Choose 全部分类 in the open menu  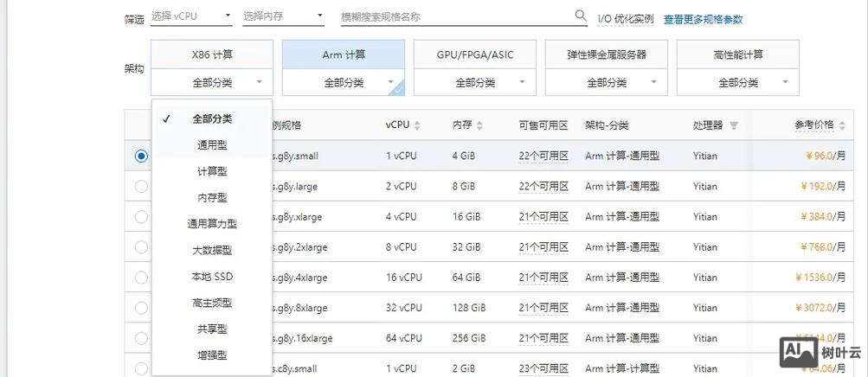click(x=212, y=118)
